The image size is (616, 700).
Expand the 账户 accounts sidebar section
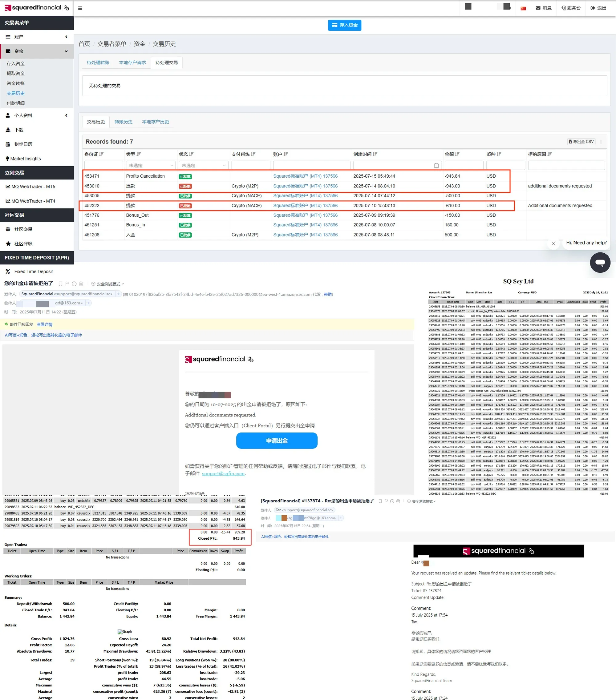tap(37, 37)
